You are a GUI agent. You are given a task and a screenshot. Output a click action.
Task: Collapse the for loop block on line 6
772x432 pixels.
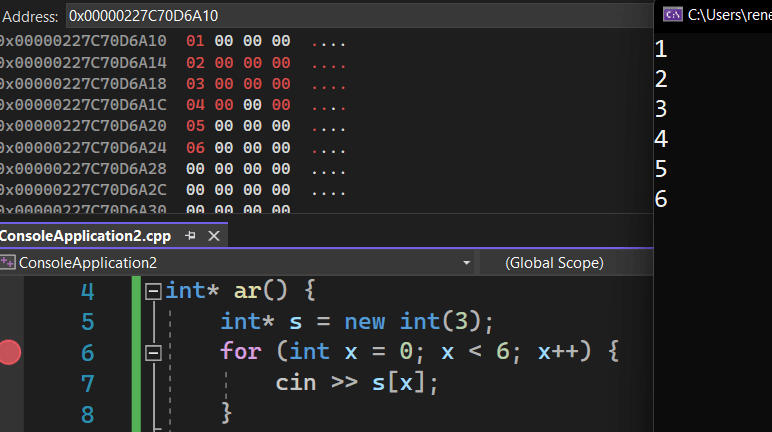(153, 353)
